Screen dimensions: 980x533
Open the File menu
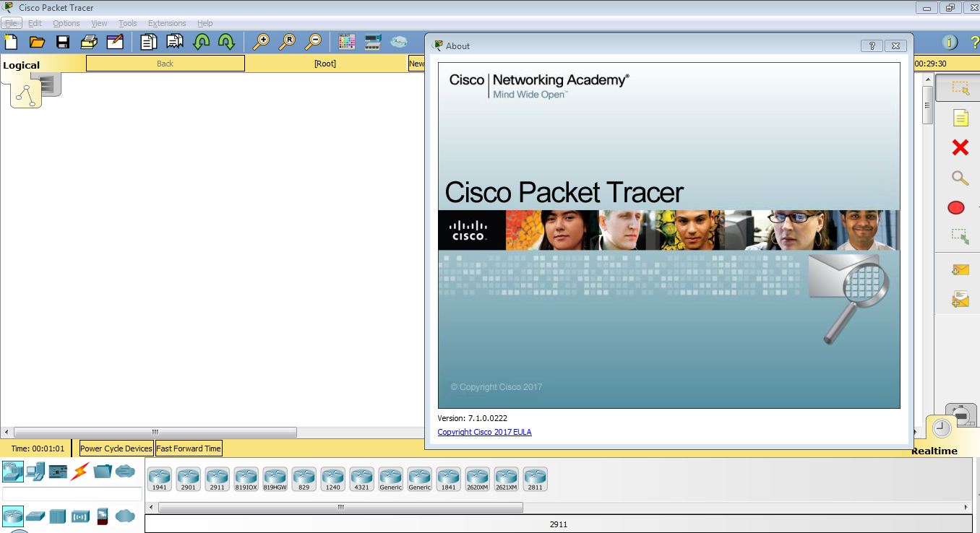click(x=12, y=23)
